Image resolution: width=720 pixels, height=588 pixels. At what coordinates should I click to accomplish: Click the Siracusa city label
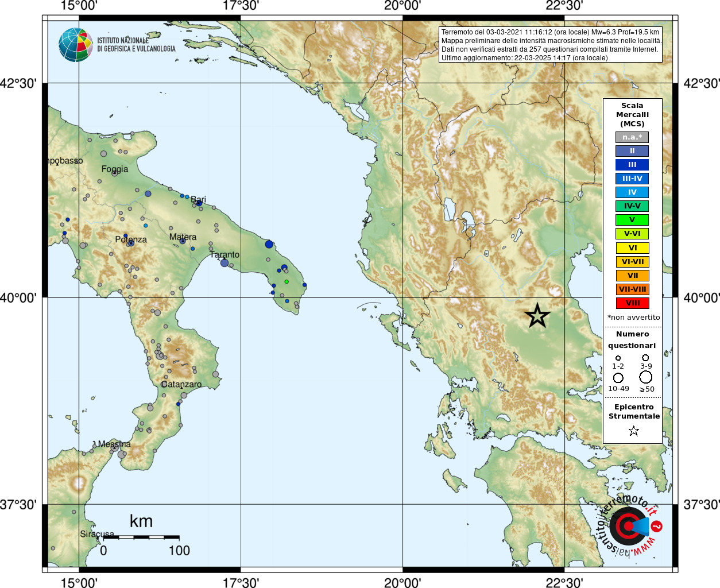point(97,534)
